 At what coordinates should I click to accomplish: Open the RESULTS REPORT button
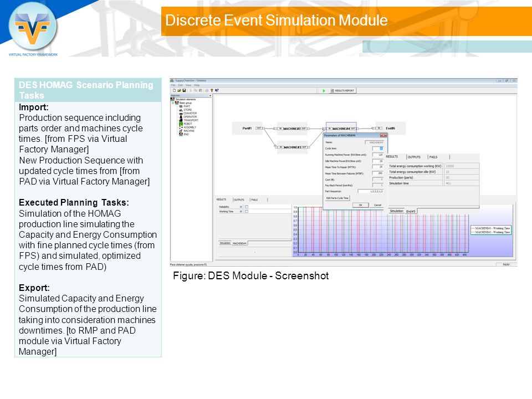tap(342, 90)
